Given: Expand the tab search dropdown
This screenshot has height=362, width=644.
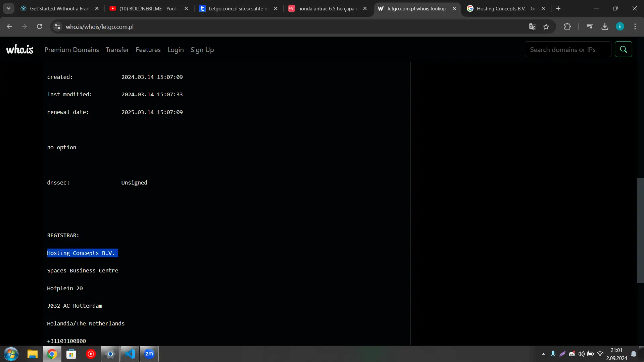Looking at the screenshot, I should coord(8,8).
